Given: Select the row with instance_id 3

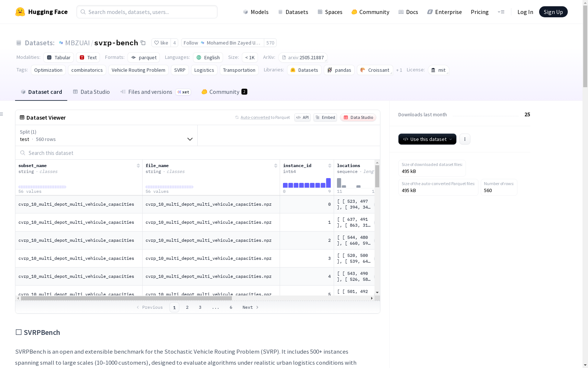Looking at the screenshot, I should pos(195,258).
